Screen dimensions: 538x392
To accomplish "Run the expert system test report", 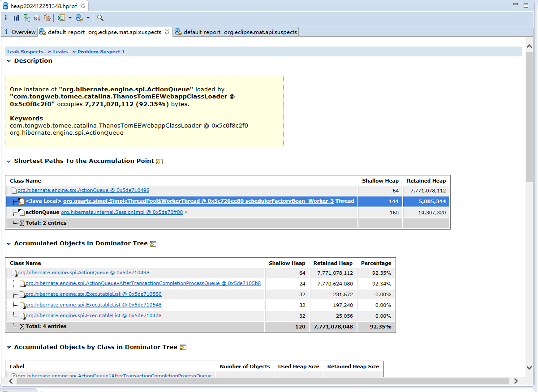I will [61, 18].
